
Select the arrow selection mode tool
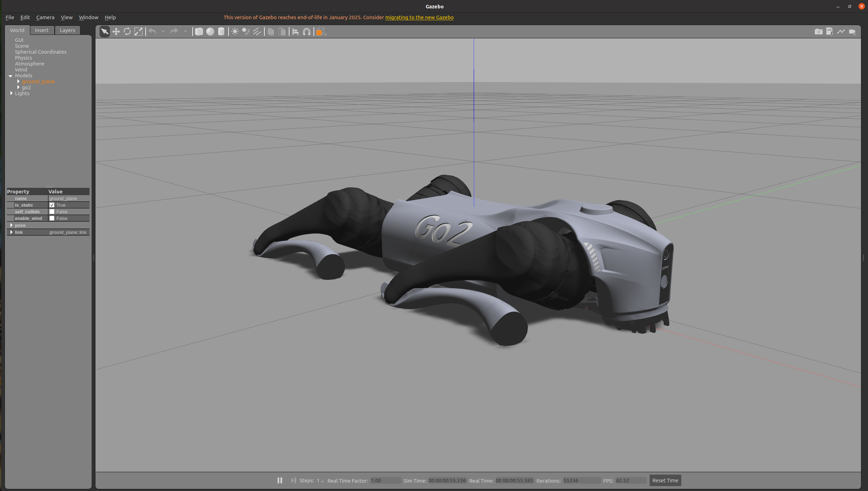(x=104, y=32)
